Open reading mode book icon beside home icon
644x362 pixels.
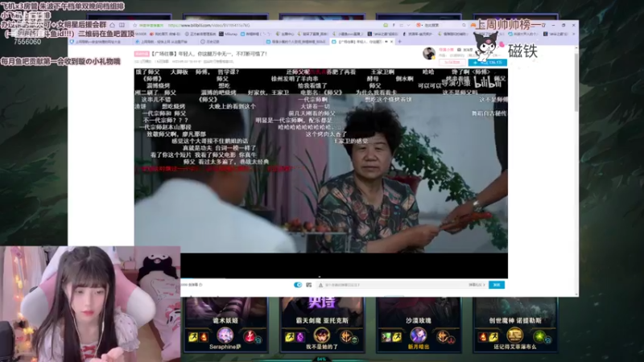[122, 26]
